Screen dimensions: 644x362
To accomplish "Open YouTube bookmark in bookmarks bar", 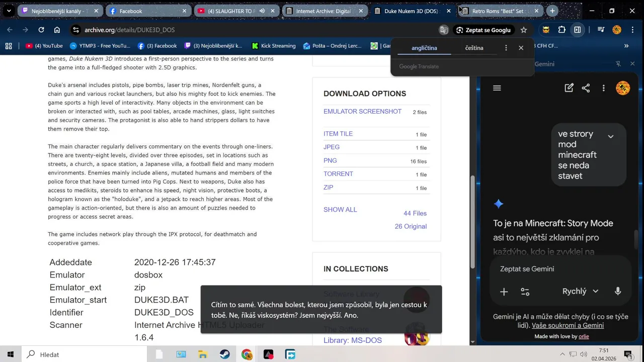I will (x=44, y=46).
